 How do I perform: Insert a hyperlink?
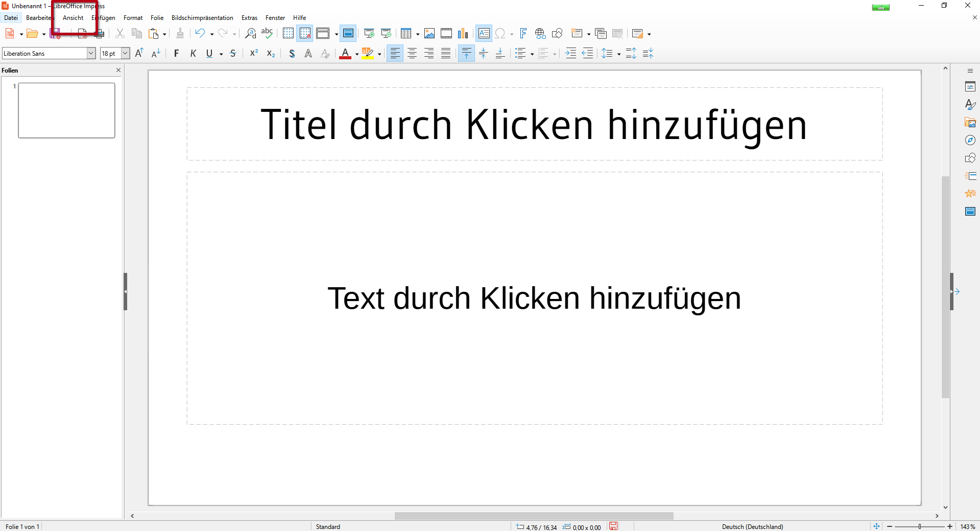[x=540, y=33]
